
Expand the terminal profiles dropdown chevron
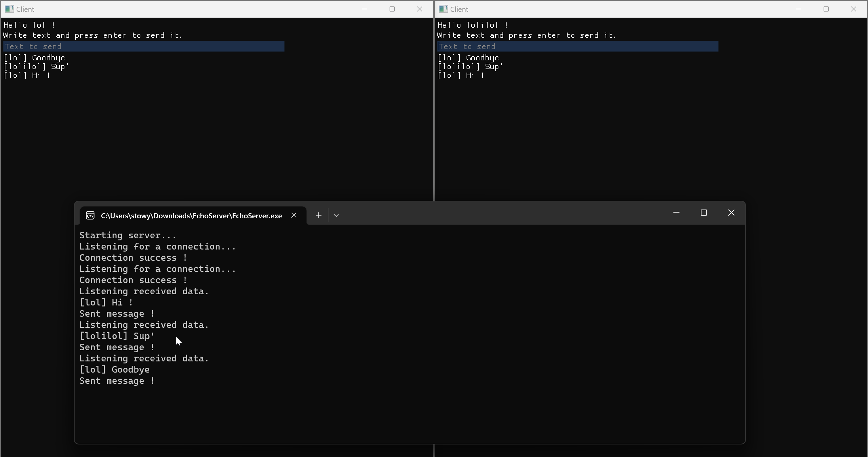[336, 215]
